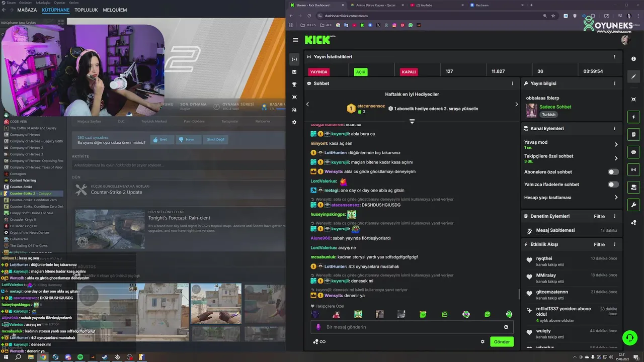The height and width of the screenshot is (362, 644).
Task: Click the green headphones emote in emote row
Action: (x=509, y=314)
